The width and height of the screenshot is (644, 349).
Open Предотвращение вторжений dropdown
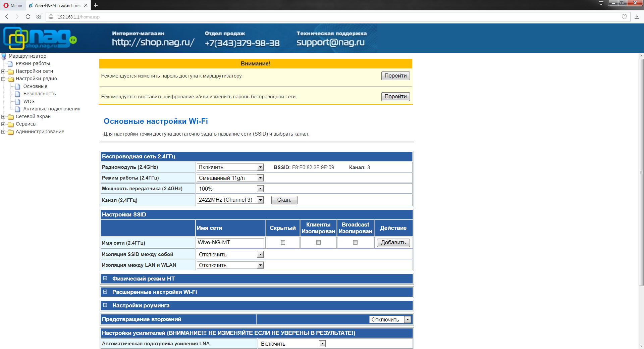390,319
